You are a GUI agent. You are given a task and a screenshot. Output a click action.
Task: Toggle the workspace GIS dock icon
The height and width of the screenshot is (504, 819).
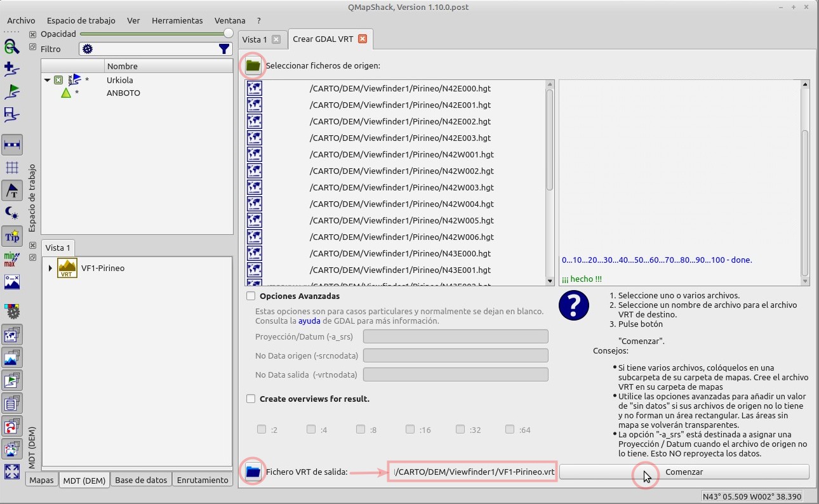(x=12, y=380)
